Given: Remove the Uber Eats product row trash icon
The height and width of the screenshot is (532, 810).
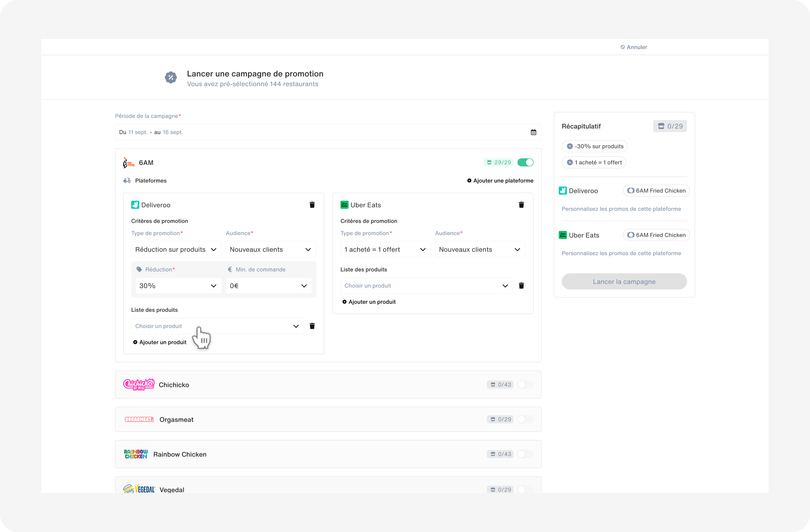Looking at the screenshot, I should (521, 286).
